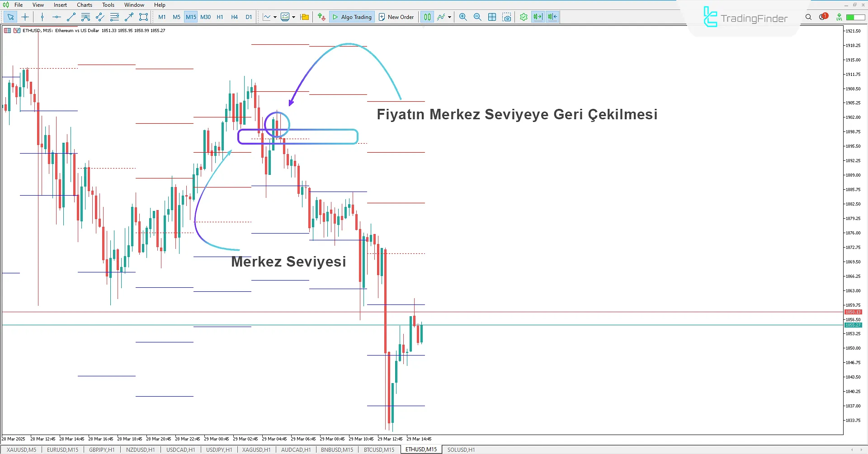This screenshot has width=868, height=454.
Task: Switch to D1 timeframe
Action: pyautogui.click(x=249, y=17)
